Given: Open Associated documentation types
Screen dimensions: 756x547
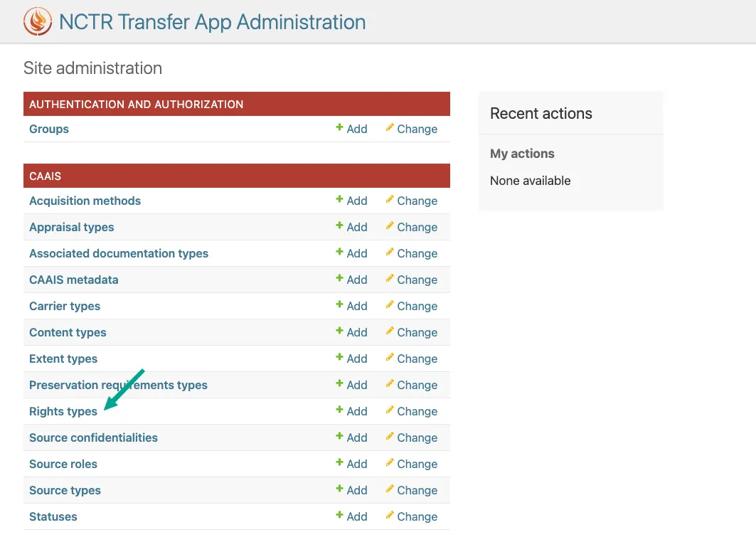Looking at the screenshot, I should tap(119, 253).
